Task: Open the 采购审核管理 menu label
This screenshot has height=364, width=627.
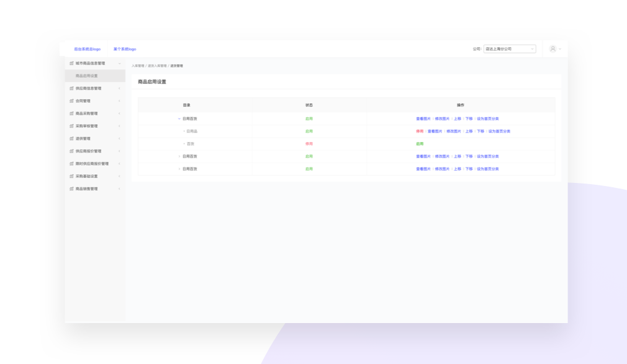Action: coord(86,126)
